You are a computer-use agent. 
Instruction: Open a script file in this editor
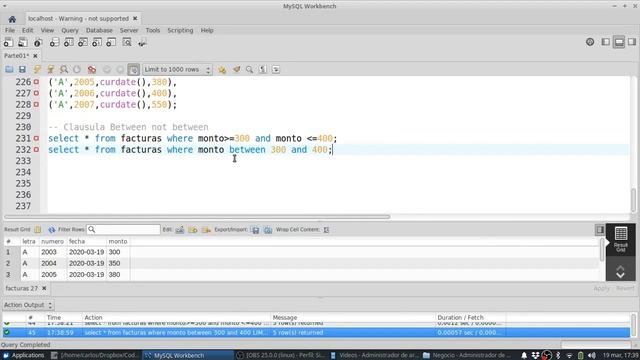9,69
